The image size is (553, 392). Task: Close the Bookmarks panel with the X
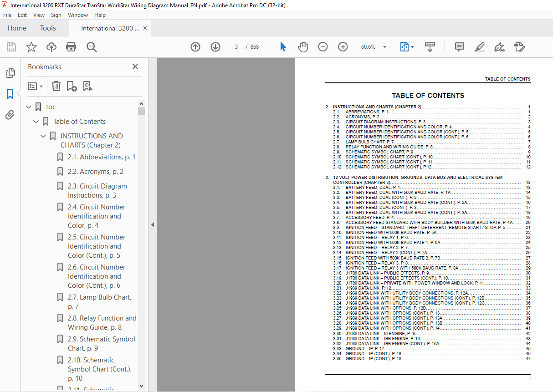(x=135, y=66)
